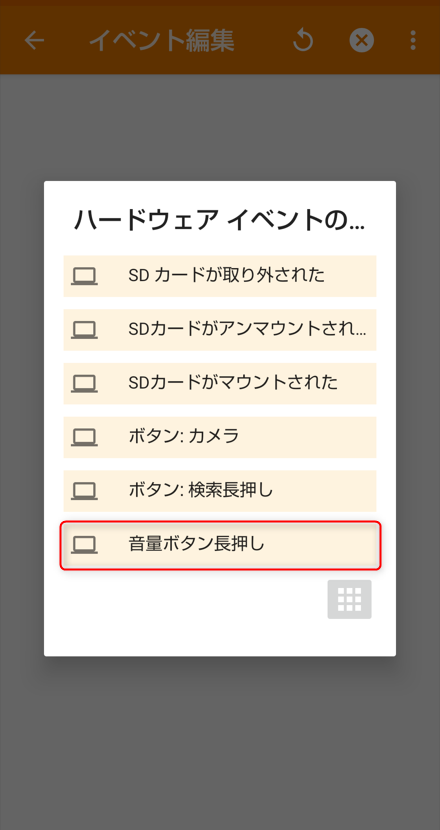
Task: Select ボタン: 検索長押し event
Action: pyautogui.click(x=220, y=491)
